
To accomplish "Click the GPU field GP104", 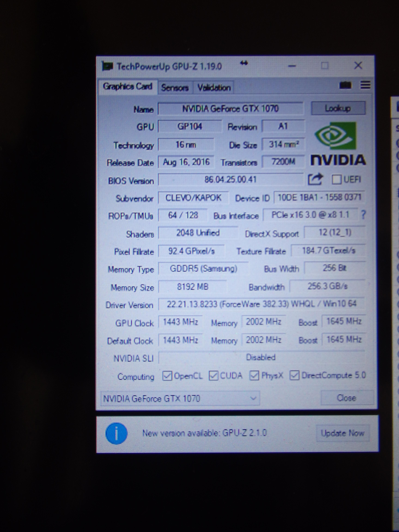I will point(190,127).
